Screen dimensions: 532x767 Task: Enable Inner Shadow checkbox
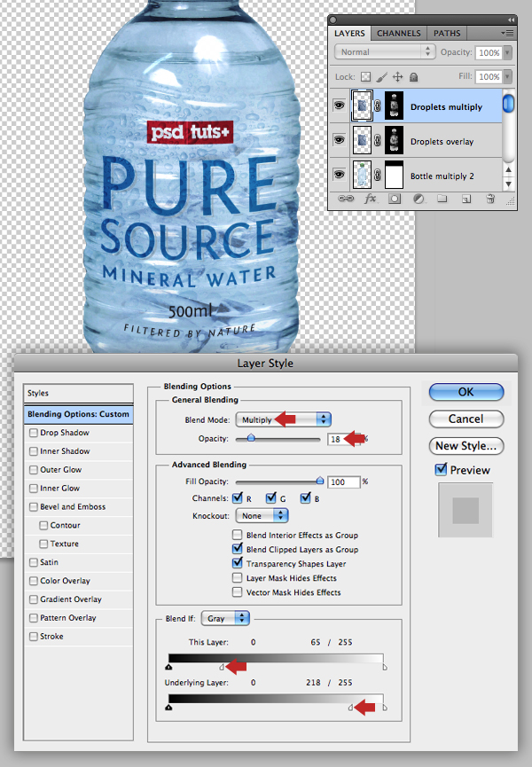point(34,451)
